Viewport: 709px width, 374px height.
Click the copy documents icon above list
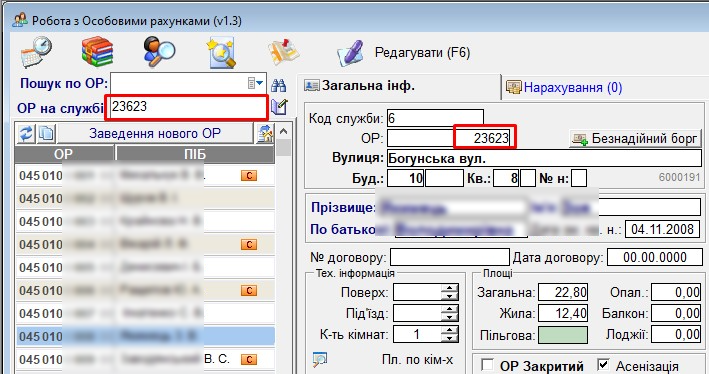tap(46, 133)
